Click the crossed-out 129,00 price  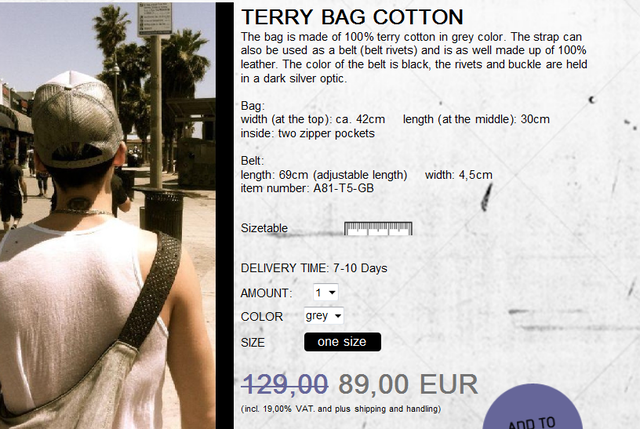pyautogui.click(x=285, y=384)
